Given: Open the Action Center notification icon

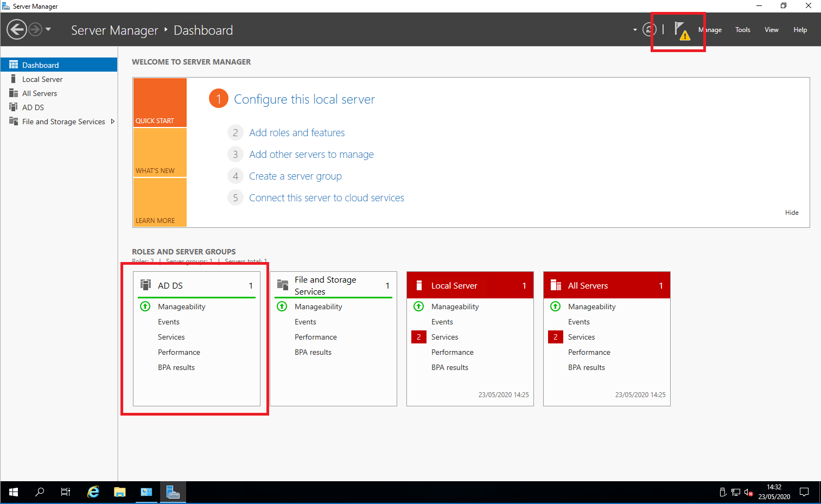Looking at the screenshot, I should coord(804,492).
